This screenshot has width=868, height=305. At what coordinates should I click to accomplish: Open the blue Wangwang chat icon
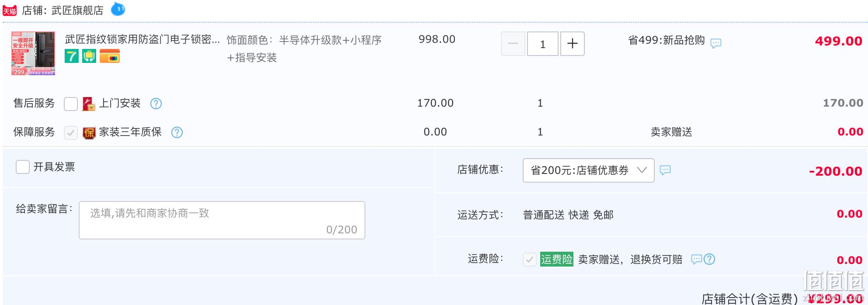coord(118,9)
